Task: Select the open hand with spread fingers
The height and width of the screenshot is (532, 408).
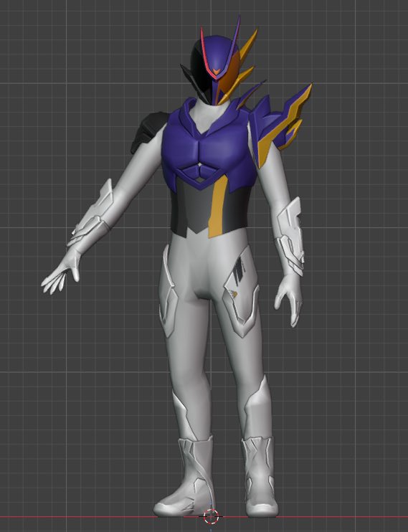Action: tap(61, 273)
